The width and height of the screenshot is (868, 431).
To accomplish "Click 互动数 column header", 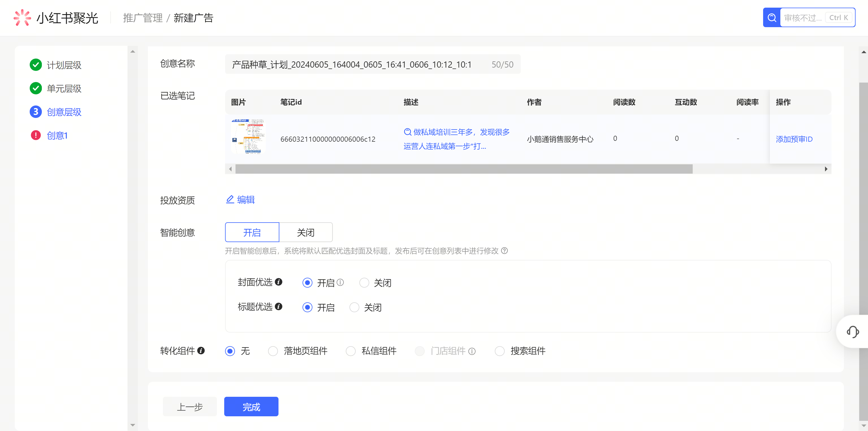I will [x=686, y=102].
